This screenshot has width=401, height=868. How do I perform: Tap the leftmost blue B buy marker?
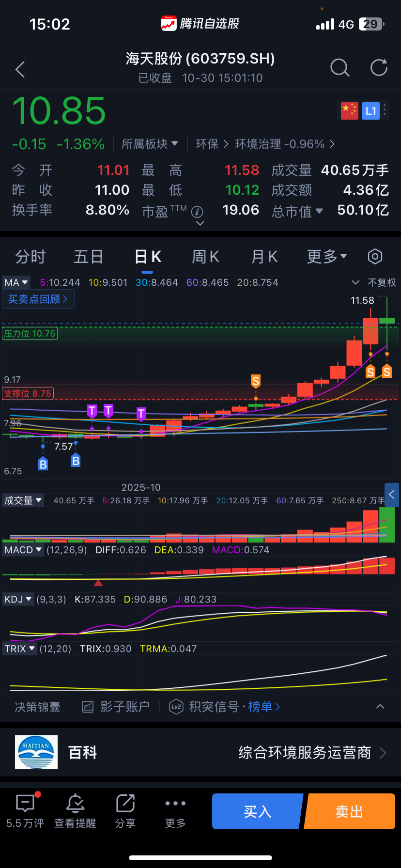pos(43,464)
